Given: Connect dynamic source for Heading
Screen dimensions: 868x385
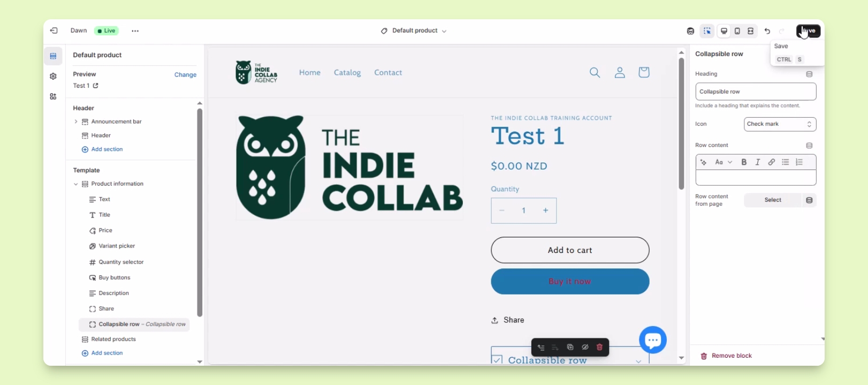Looking at the screenshot, I should click(x=809, y=74).
